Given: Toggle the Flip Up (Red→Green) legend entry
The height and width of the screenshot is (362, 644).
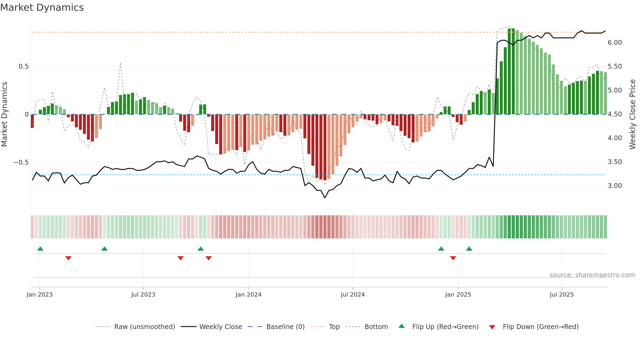Looking at the screenshot, I should pyautogui.click(x=438, y=327).
